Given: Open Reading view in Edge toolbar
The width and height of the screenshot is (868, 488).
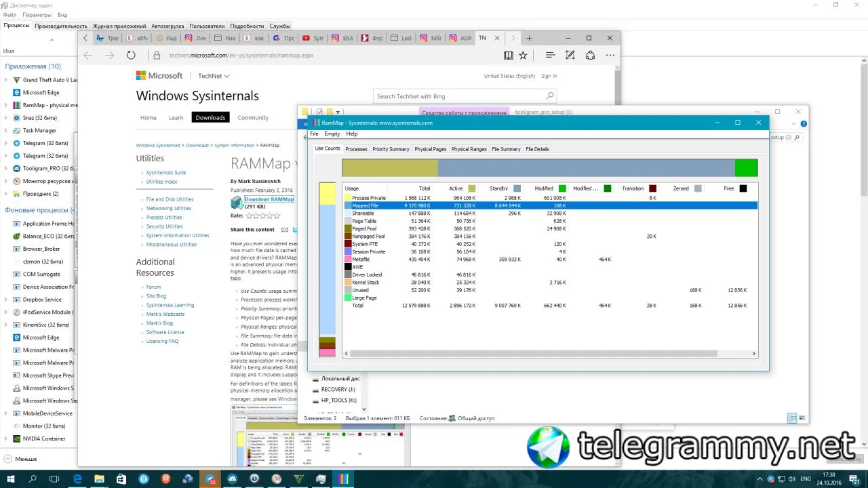Looking at the screenshot, I should point(509,56).
